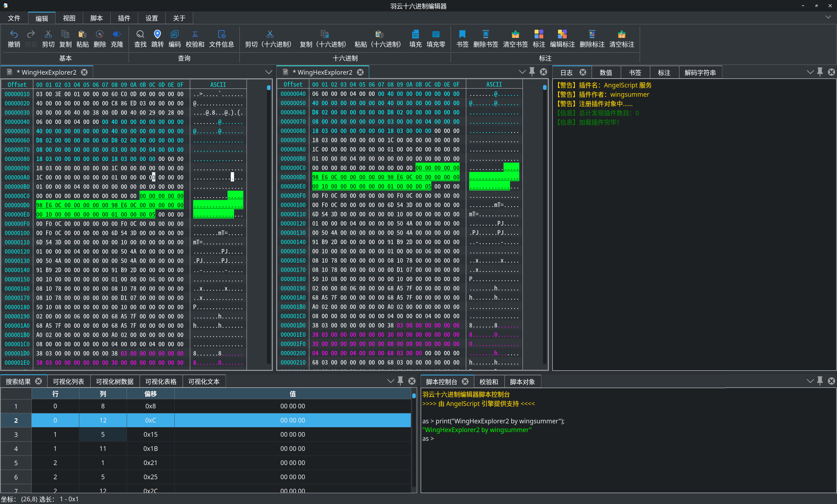Switch to the 数值 (Values) tab
The image size is (837, 504).
pos(606,72)
